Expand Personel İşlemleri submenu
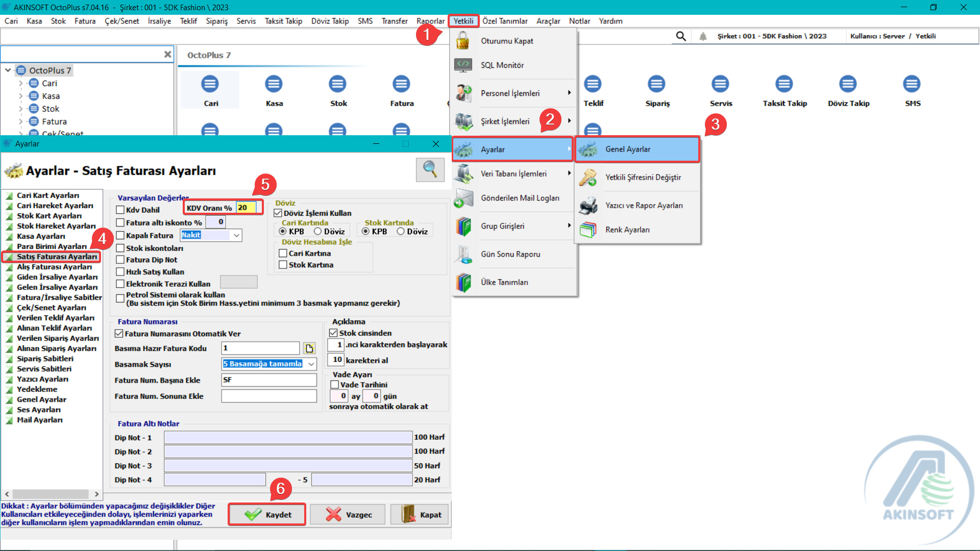Image resolution: width=980 pixels, height=551 pixels. click(569, 93)
